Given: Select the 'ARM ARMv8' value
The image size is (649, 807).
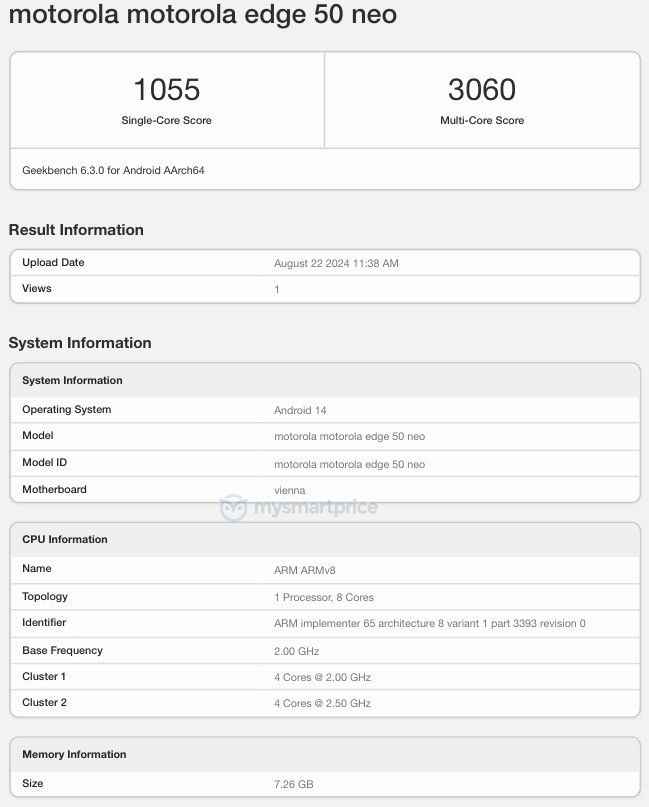Looking at the screenshot, I should (x=305, y=570).
